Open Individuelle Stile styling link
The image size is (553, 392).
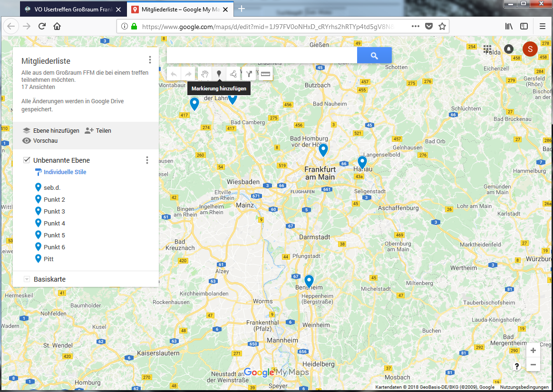click(x=65, y=172)
